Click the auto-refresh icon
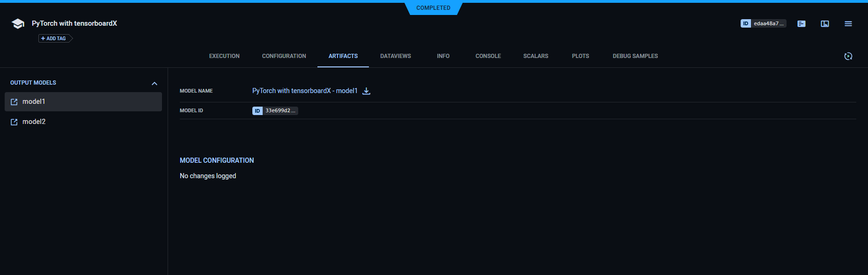 [848, 56]
